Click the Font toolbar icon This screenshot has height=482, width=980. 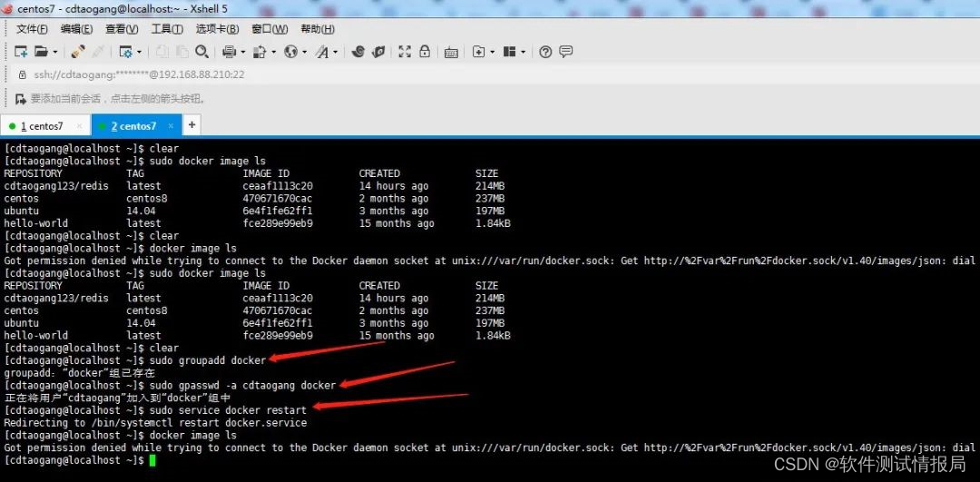click(x=322, y=52)
